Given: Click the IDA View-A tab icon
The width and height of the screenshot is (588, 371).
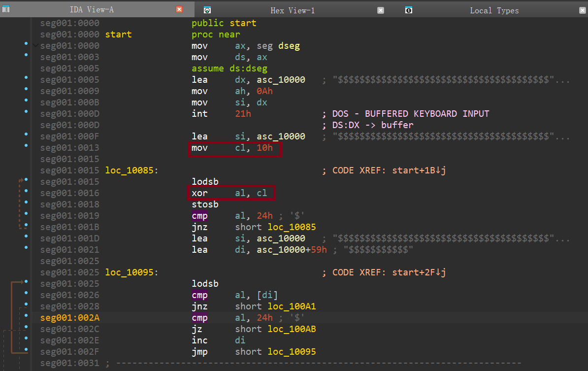Looking at the screenshot, I should pyautogui.click(x=6, y=10).
